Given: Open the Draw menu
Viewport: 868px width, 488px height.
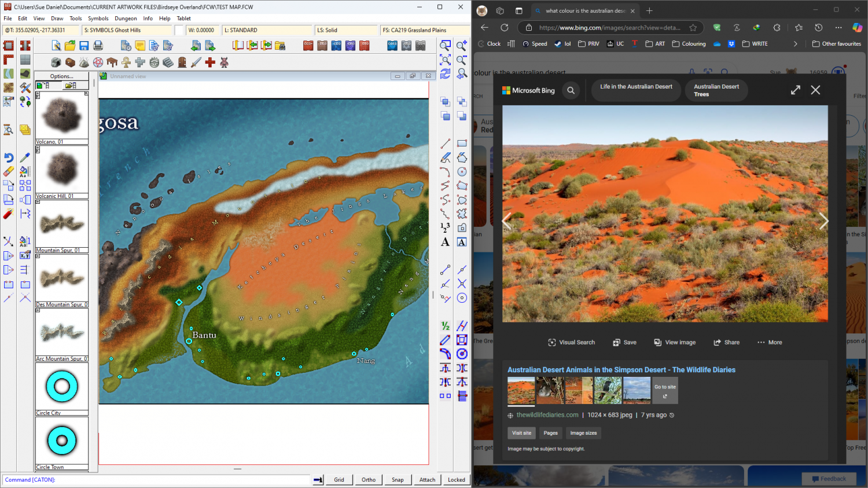Looking at the screenshot, I should pos(57,19).
